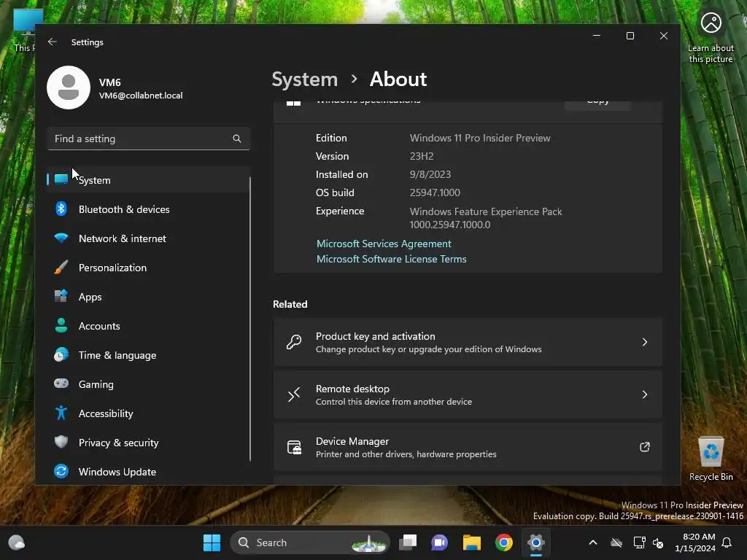Click the Windows Update sync icon

(x=61, y=471)
